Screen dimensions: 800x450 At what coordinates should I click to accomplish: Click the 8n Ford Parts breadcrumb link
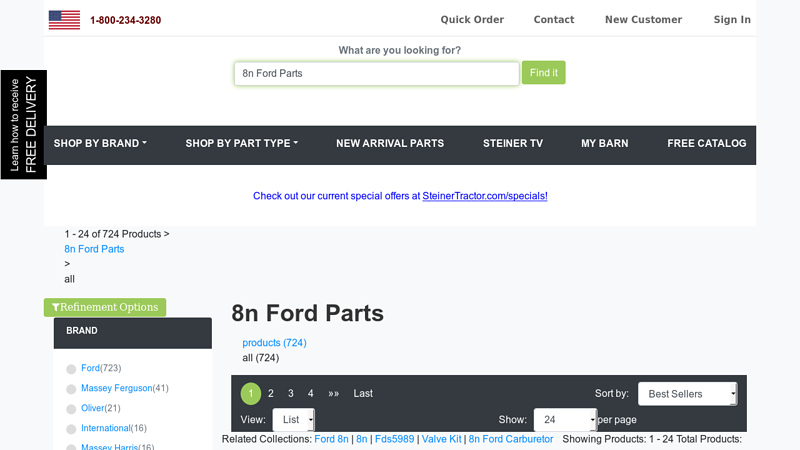click(94, 249)
